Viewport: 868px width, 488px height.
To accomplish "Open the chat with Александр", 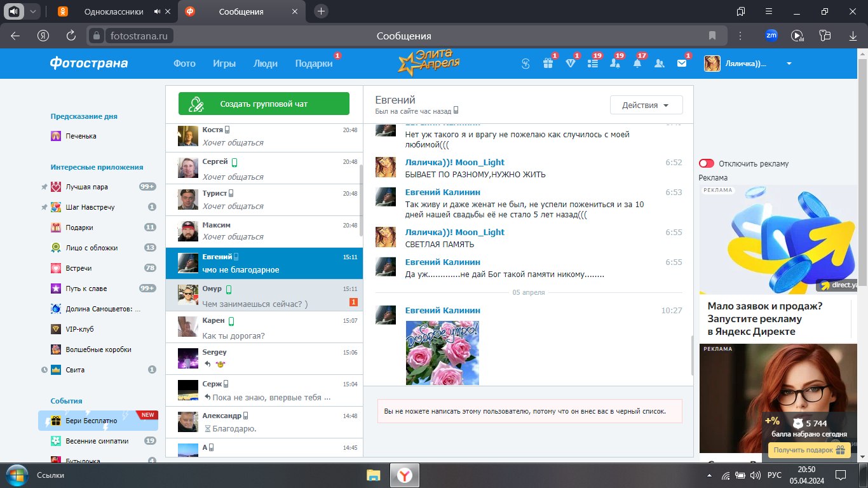I will coord(264,423).
